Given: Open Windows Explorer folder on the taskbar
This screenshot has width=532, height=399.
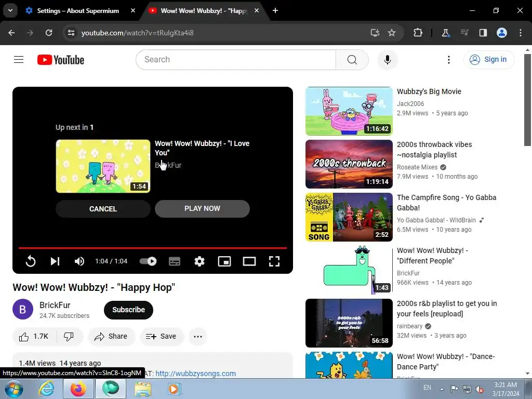Looking at the screenshot, I should click(143, 389).
